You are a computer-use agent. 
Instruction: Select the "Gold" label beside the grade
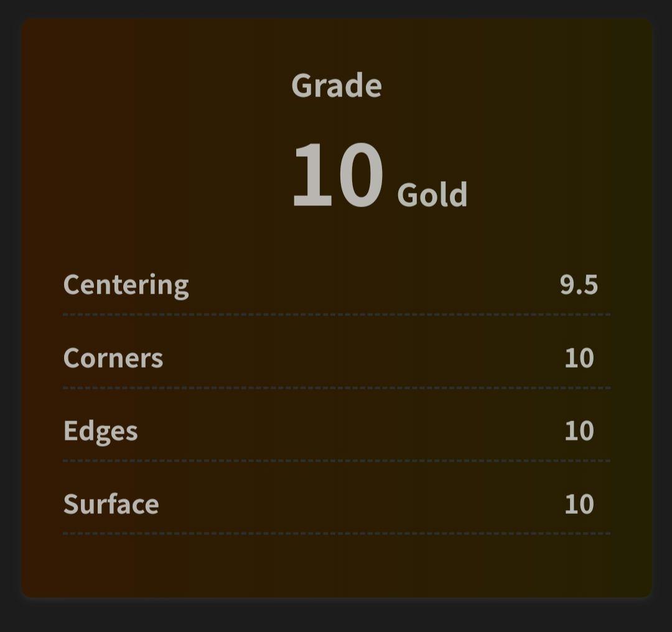tap(432, 195)
